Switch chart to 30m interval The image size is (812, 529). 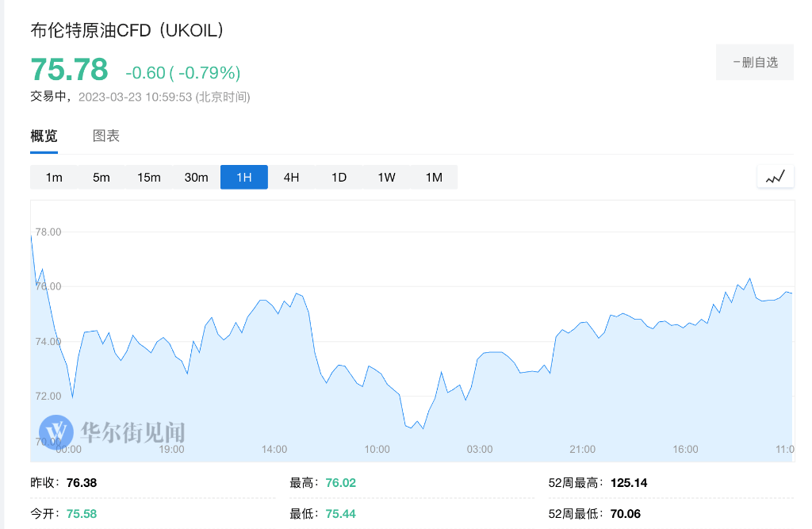tap(197, 177)
